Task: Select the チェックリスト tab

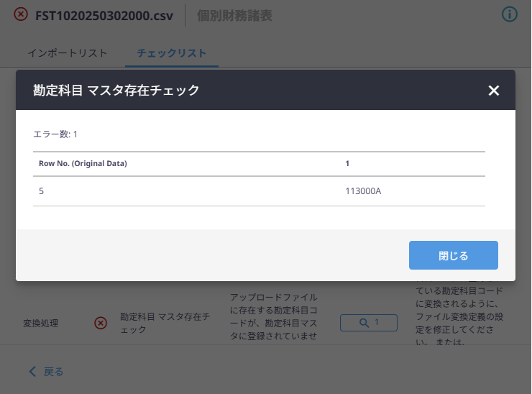Action: pyautogui.click(x=171, y=53)
